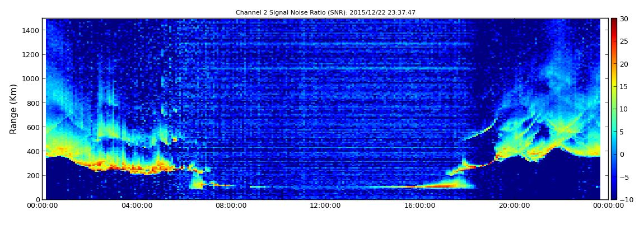Click the colorbar label 15
The width and height of the screenshot is (644, 228).
click(x=624, y=87)
